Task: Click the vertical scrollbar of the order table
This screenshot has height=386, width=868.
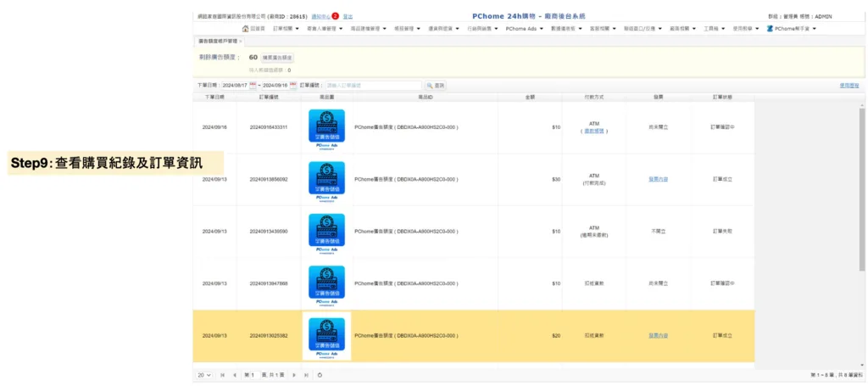Action: (862, 187)
